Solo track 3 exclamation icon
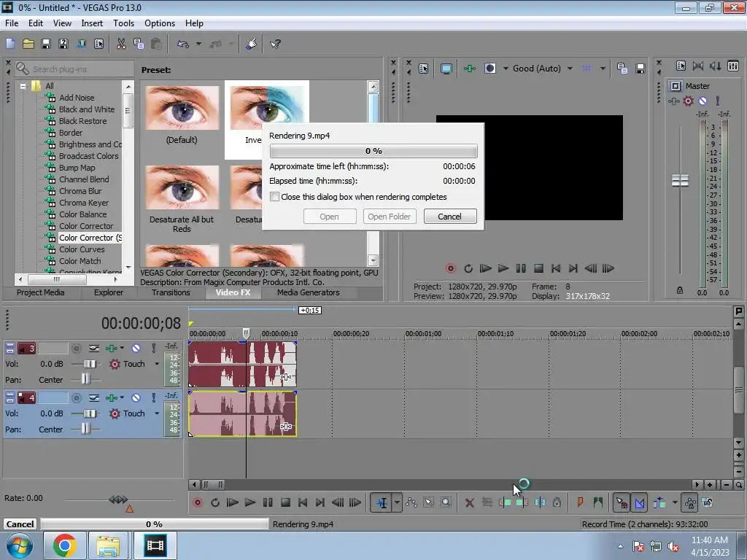747x560 pixels. tap(153, 348)
